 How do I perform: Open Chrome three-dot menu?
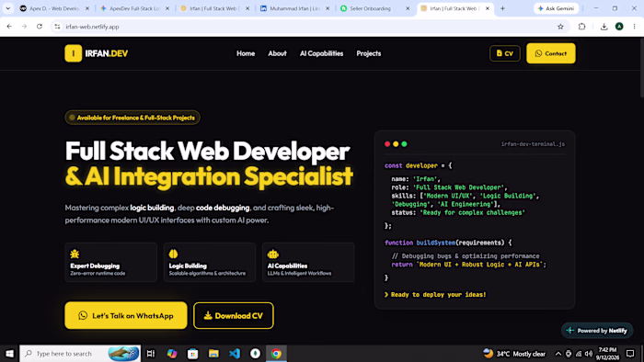point(634,27)
